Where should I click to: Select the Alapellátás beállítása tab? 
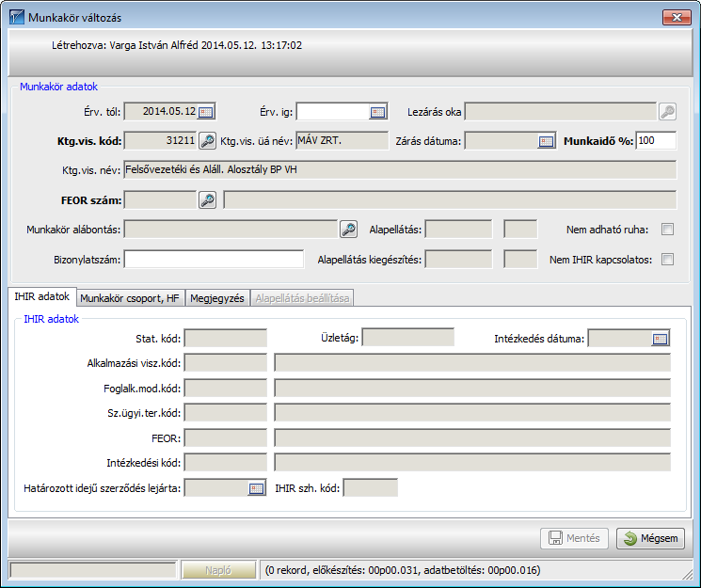coord(302,298)
